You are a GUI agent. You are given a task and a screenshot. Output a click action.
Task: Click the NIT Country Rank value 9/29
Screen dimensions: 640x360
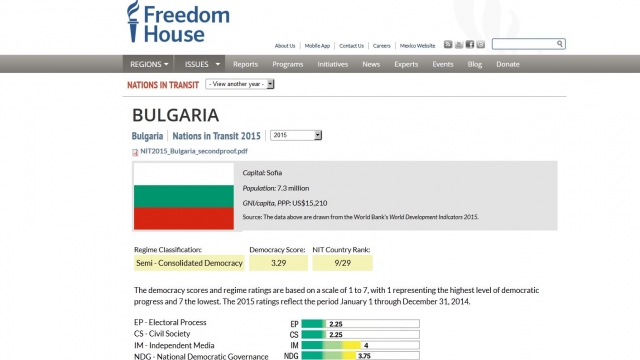click(x=342, y=263)
